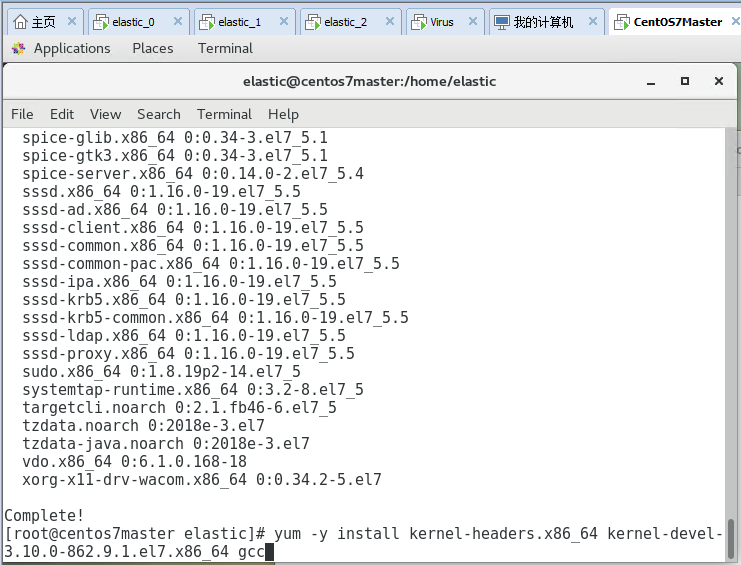
Task: Maximize the terminal window
Action: point(685,81)
